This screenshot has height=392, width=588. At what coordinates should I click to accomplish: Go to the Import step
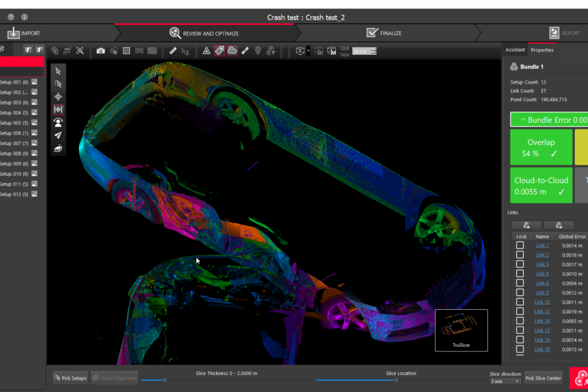tap(24, 33)
